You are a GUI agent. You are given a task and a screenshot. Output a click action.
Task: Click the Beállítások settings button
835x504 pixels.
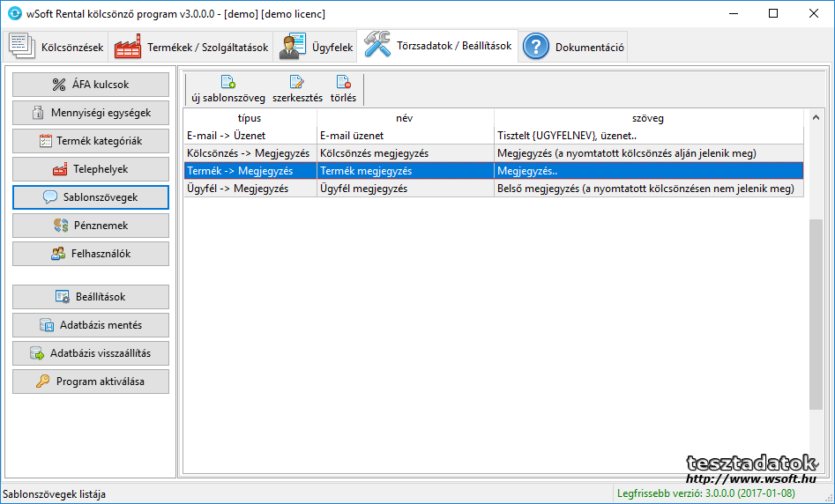(x=91, y=297)
